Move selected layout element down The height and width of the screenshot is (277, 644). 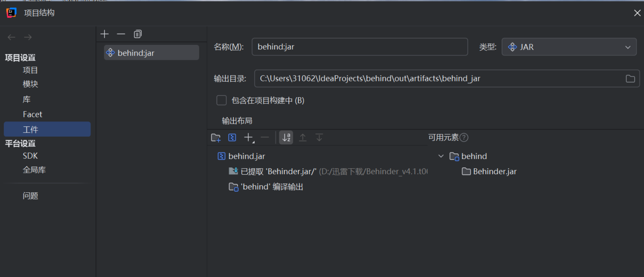[x=319, y=138]
